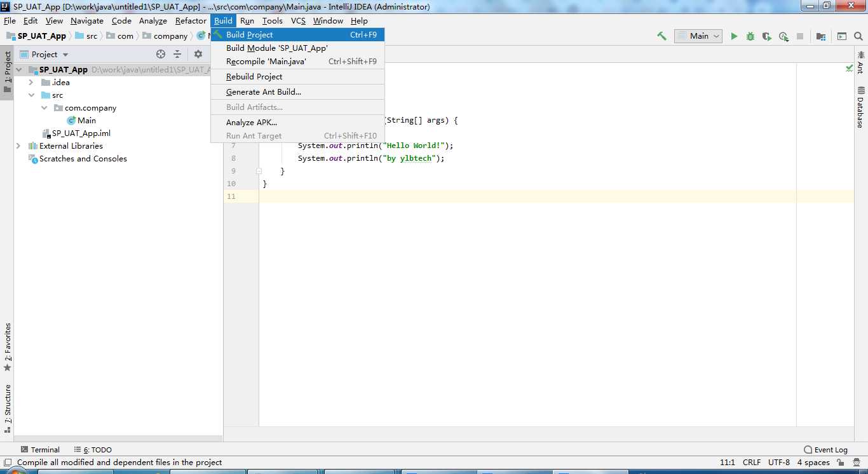
Task: Click the inspector hat icon in status bar
Action: (x=858, y=463)
